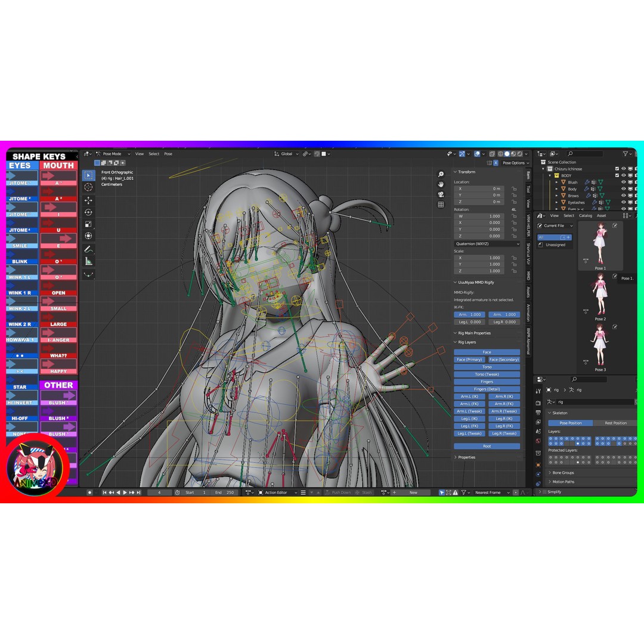This screenshot has width=644, height=644.
Task: Click the Face rig layer button
Action: click(x=487, y=352)
